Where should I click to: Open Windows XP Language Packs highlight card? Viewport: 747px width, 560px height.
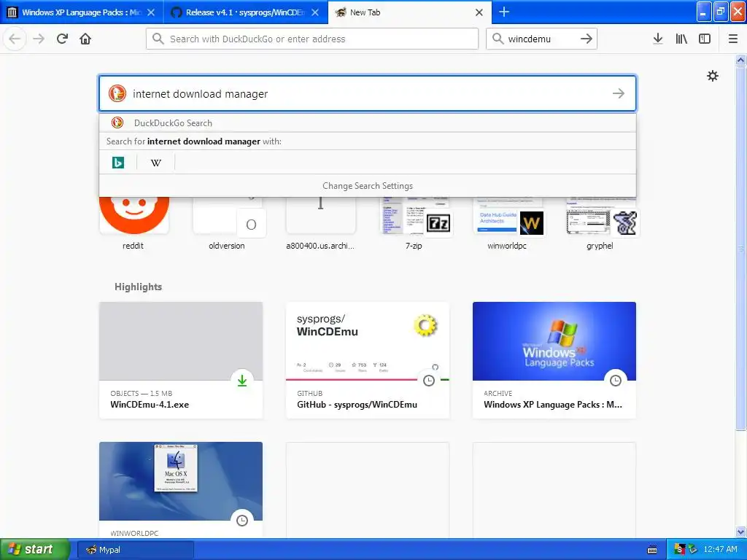pos(554,360)
